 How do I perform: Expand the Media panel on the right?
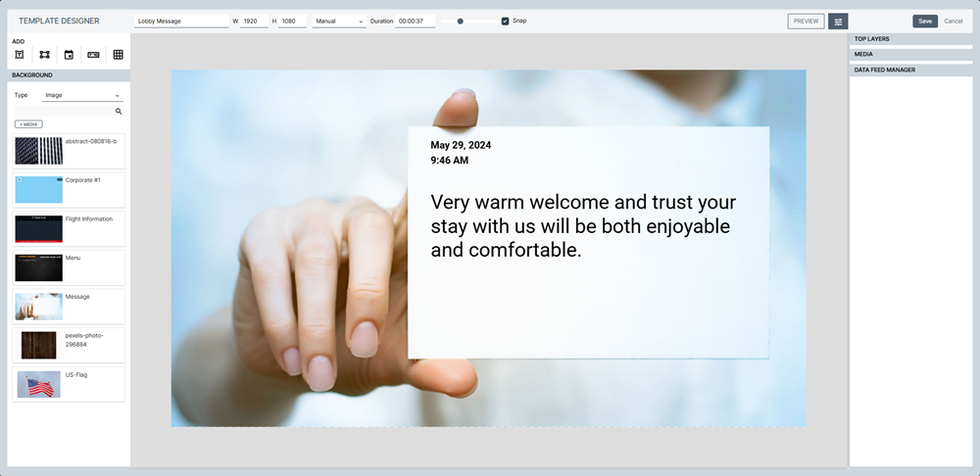coord(910,54)
